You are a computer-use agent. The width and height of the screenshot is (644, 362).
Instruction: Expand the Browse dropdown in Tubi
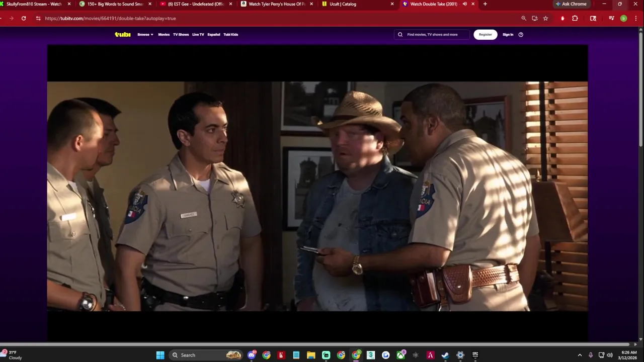point(145,35)
